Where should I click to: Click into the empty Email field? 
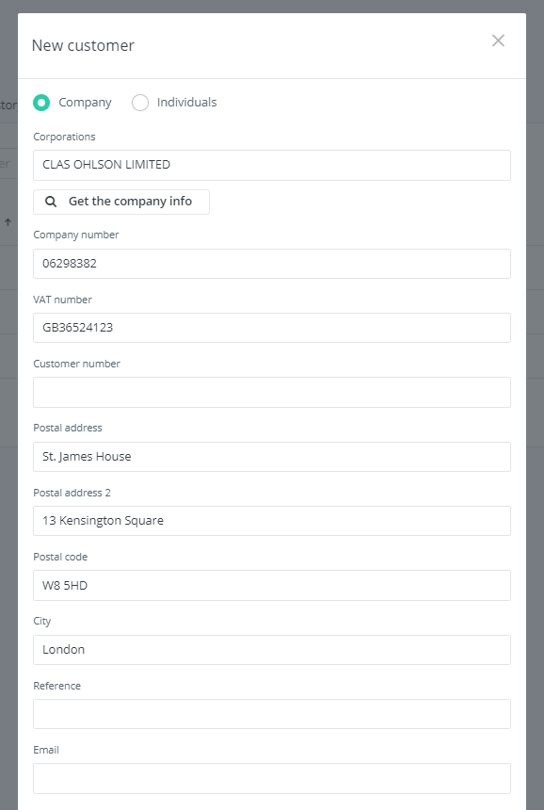point(272,778)
